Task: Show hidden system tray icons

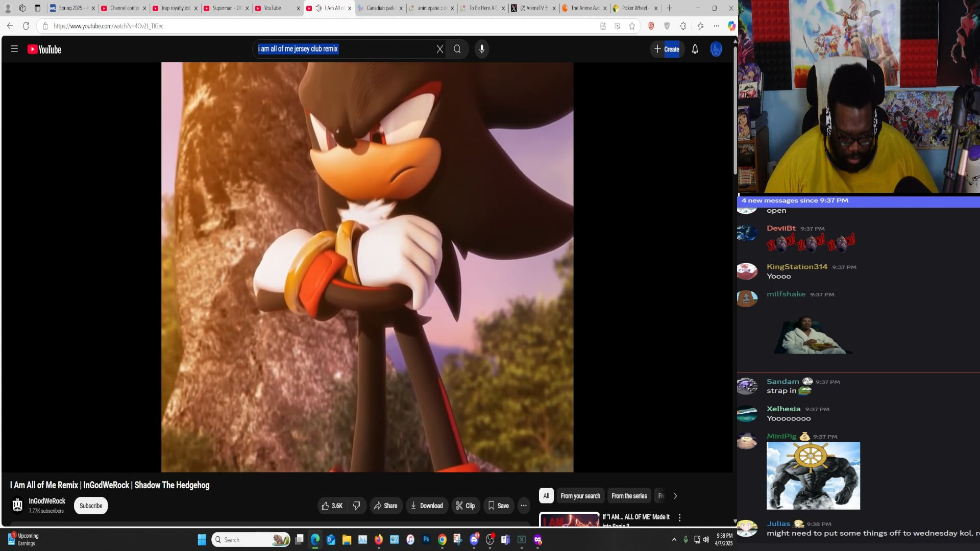Action: pos(674,539)
